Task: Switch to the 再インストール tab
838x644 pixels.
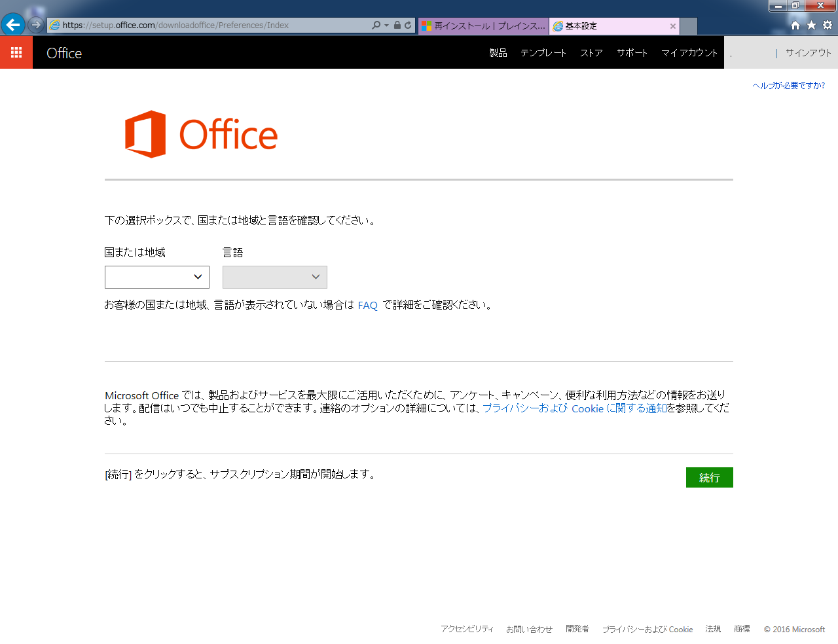Action: (484, 26)
